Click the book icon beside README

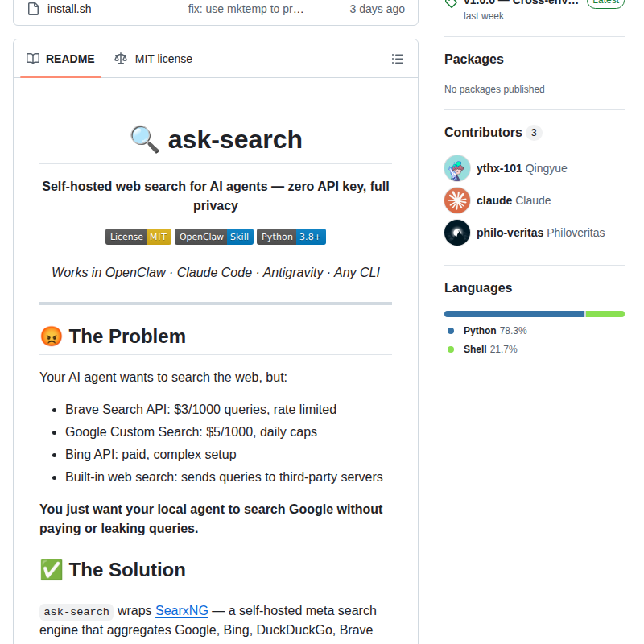click(32, 59)
